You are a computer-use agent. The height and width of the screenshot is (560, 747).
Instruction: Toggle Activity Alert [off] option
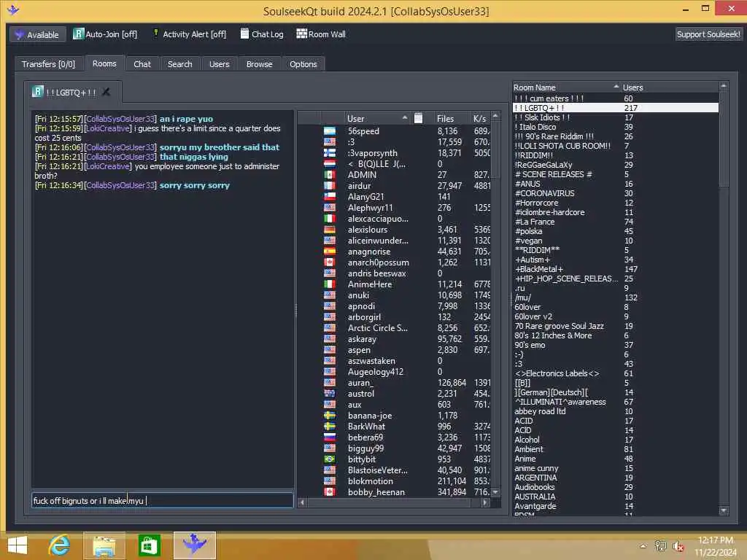point(189,34)
